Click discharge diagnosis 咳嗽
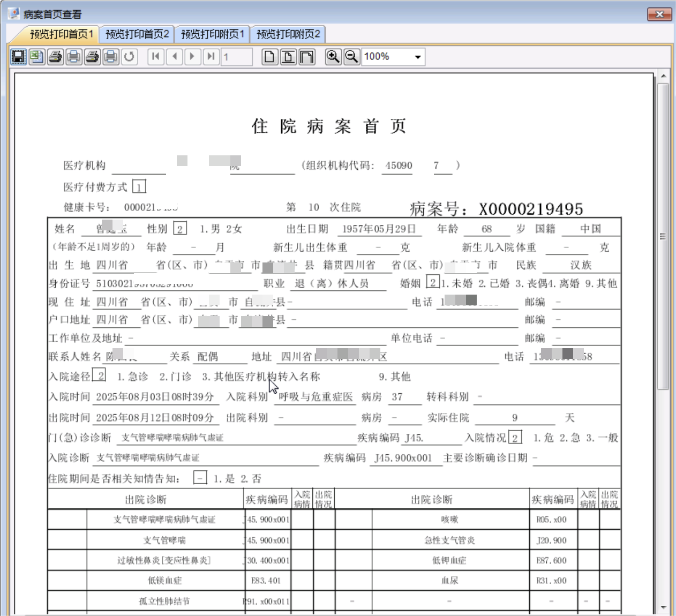The width and height of the screenshot is (676, 616). pyautogui.click(x=449, y=519)
